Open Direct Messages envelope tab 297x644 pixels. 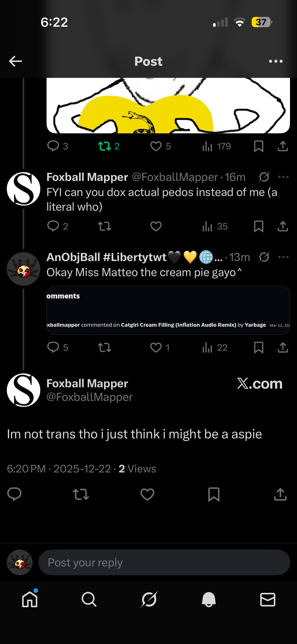[268, 599]
